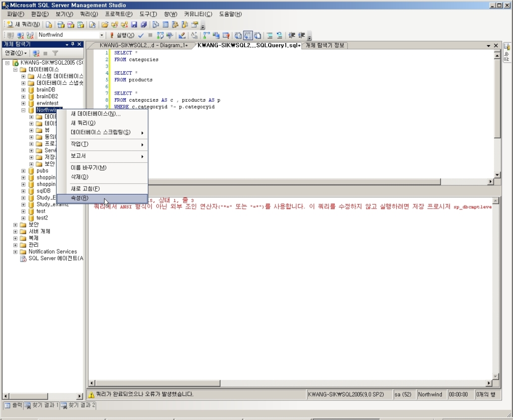Toggle auto-hide pin of Object Explorer panel
The width and height of the screenshot is (513, 420).
pyautogui.click(x=73, y=44)
